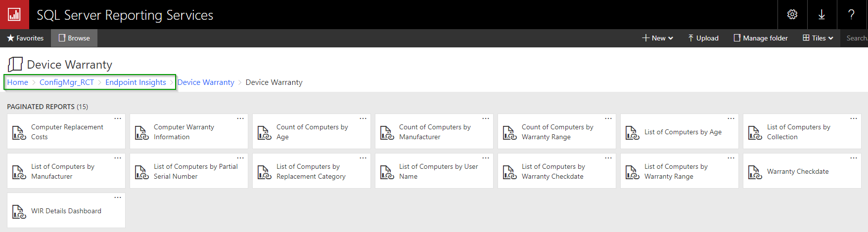868x232 pixels.
Task: Open Count of Computers by Manufacturer
Action: [x=434, y=131]
